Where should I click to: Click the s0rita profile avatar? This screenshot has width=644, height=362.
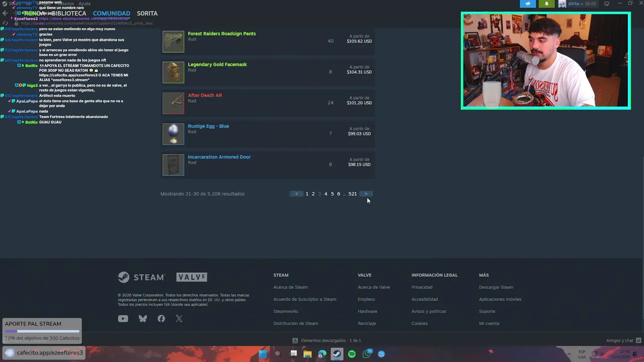562,4
